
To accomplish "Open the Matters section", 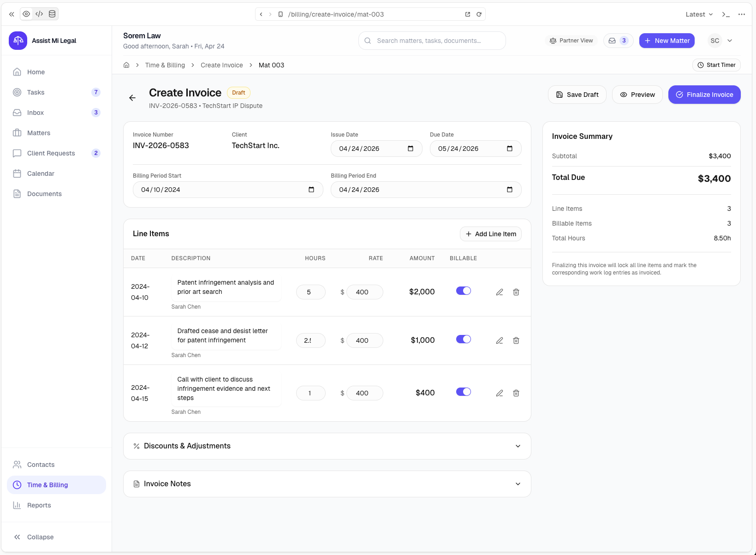I will pyautogui.click(x=38, y=133).
